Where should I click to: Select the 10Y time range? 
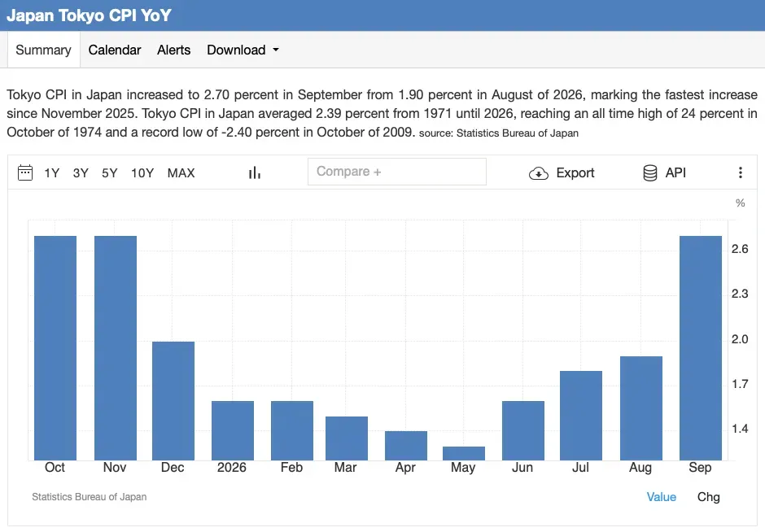142,173
